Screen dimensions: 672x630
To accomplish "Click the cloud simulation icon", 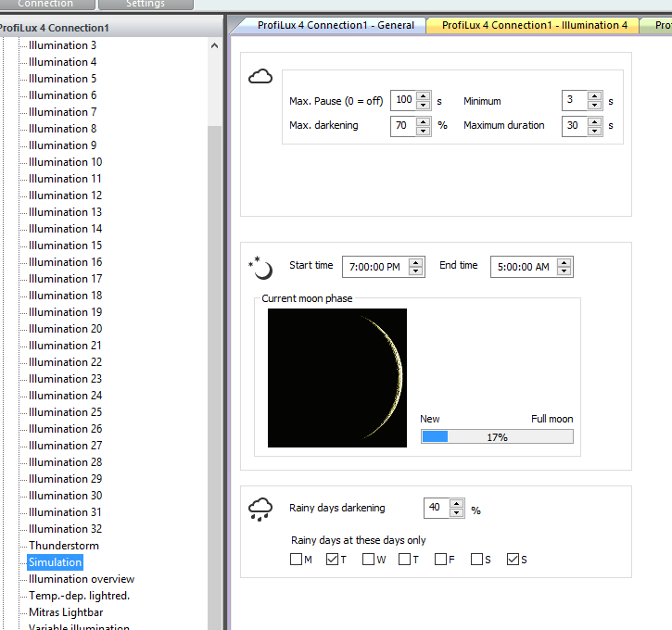I will (260, 77).
